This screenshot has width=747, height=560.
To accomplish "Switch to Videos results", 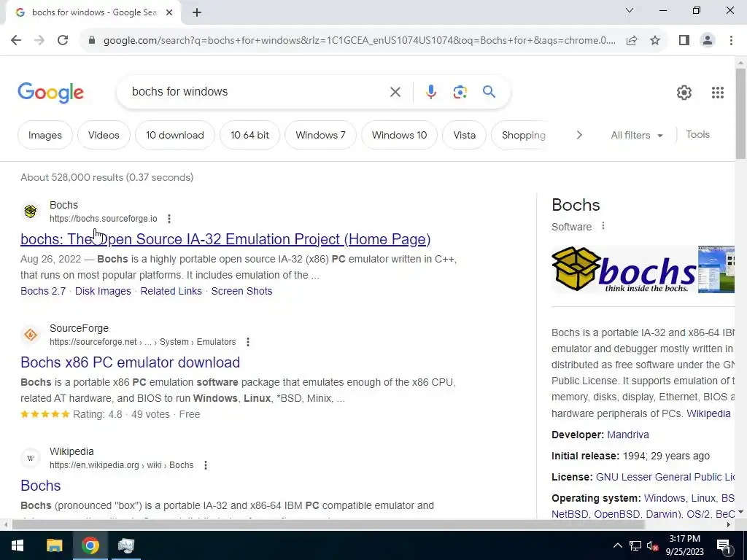I will (104, 135).
